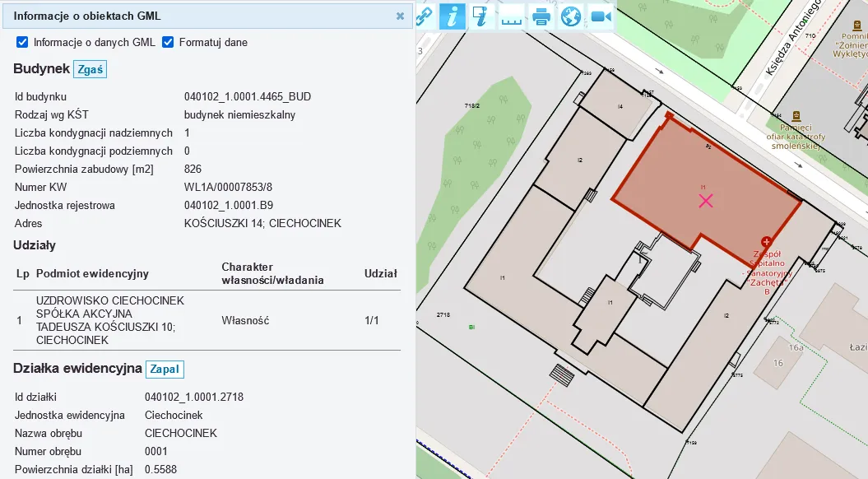Toggle the Formatuj dane checkbox
Screen dimensions: 868x479
[169, 42]
